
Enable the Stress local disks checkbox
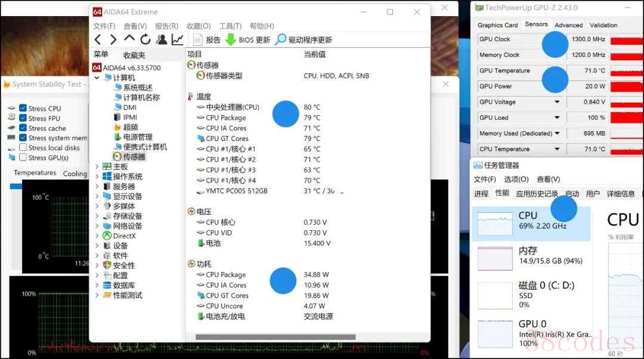23,147
